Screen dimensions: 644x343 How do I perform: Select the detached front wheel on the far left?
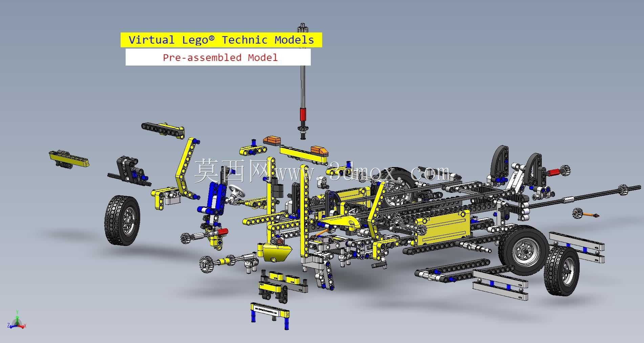(122, 220)
